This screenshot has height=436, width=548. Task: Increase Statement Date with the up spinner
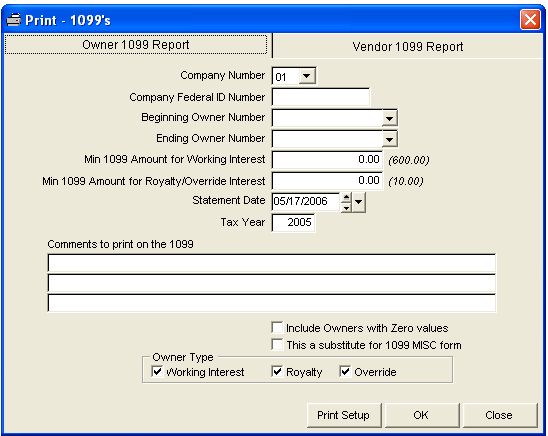pos(346,198)
